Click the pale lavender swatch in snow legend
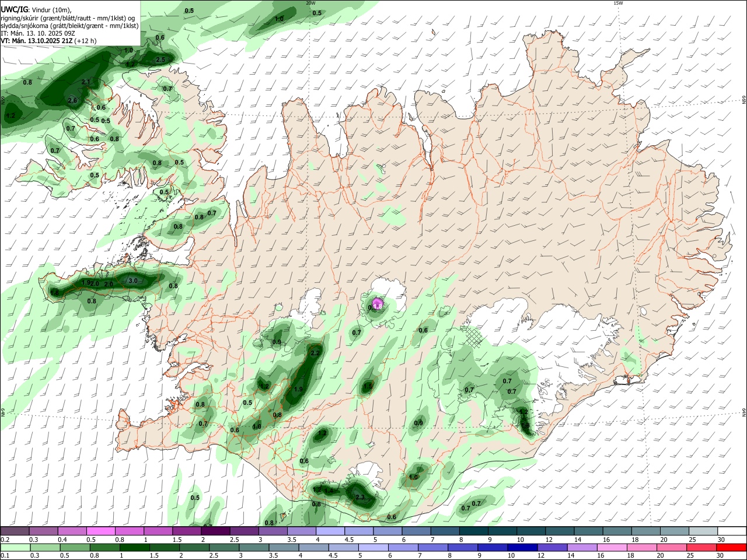 330,531
